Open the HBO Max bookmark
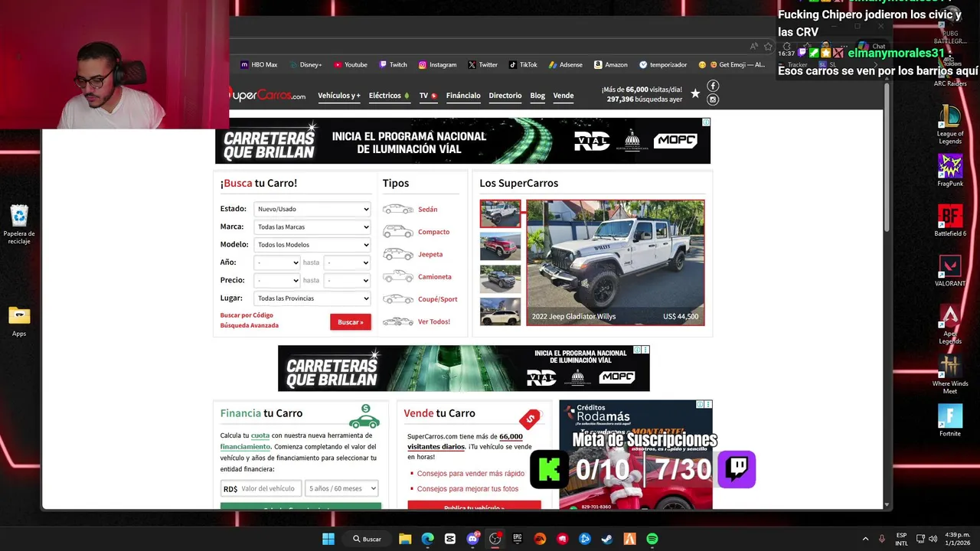The height and width of the screenshot is (551, 980). tap(259, 65)
